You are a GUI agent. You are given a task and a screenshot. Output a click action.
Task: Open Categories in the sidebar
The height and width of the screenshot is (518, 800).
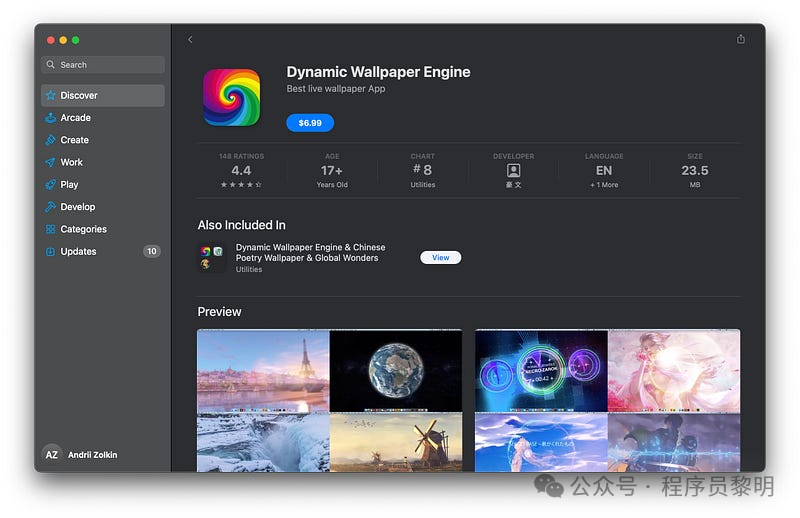[103, 229]
